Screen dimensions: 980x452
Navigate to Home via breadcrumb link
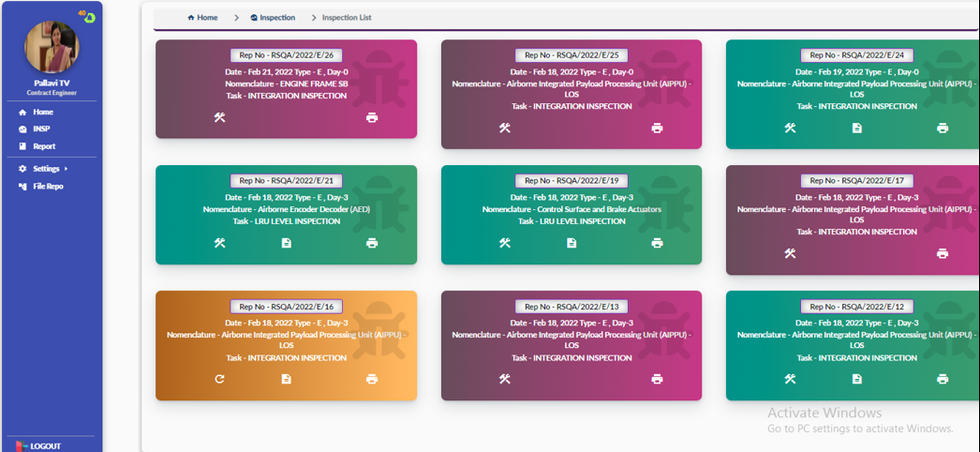click(202, 18)
